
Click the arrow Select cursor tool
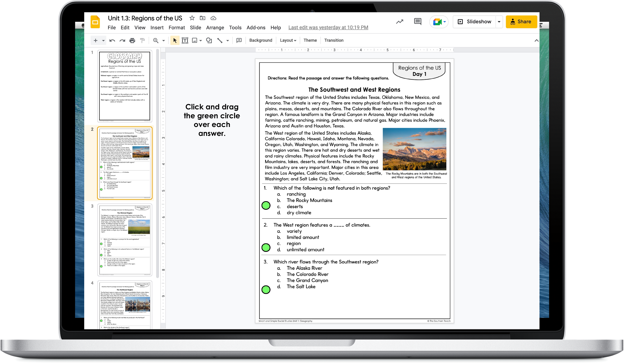(175, 41)
